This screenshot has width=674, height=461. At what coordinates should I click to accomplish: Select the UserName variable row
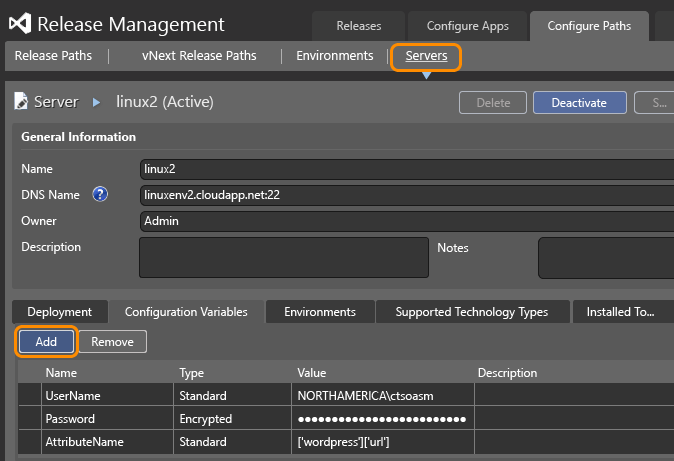click(x=346, y=395)
